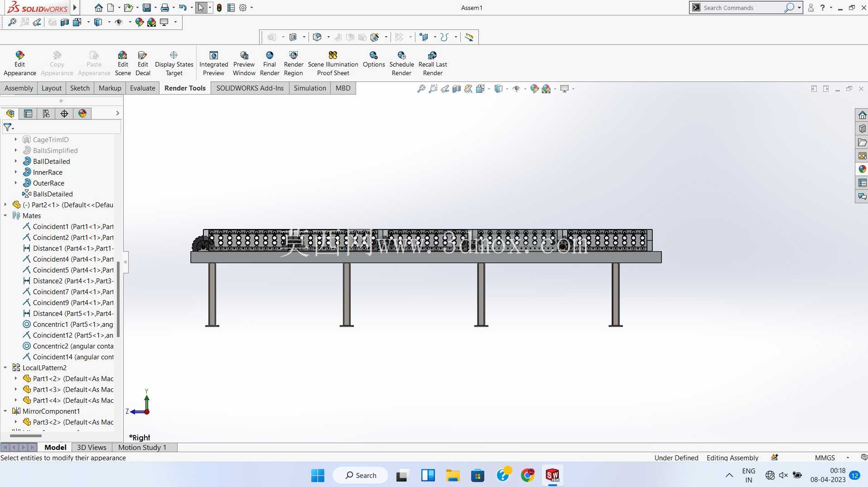This screenshot has width=868, height=487.
Task: Open the Options gear icon
Action: [x=243, y=8]
